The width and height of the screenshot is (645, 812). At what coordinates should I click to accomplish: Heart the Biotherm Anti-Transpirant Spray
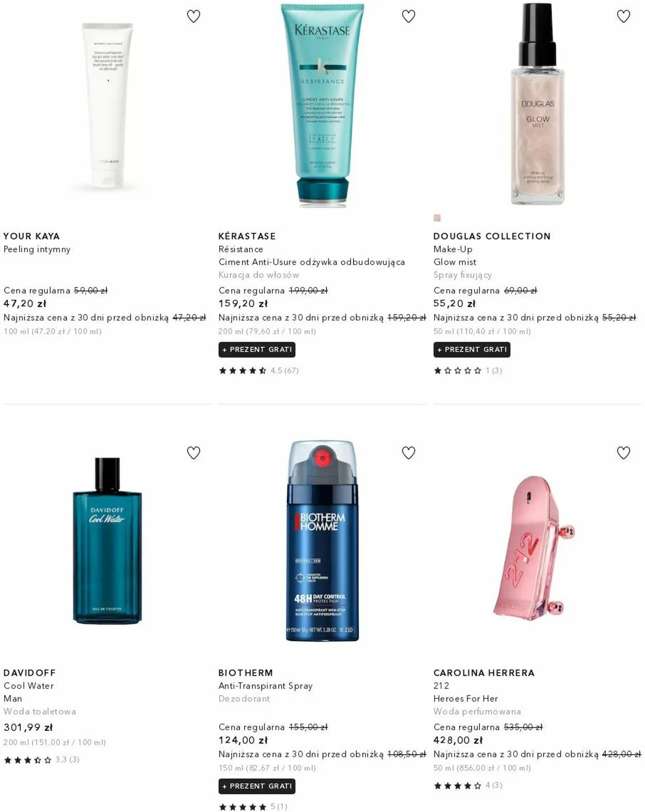click(409, 453)
